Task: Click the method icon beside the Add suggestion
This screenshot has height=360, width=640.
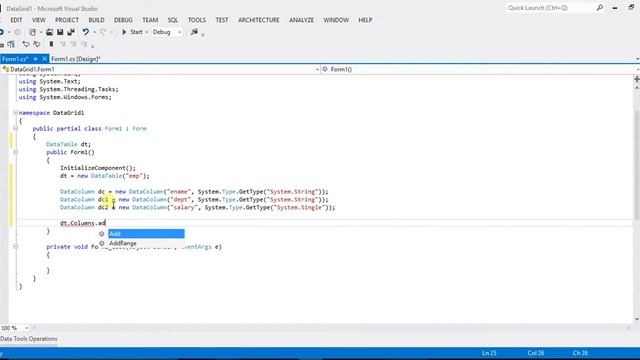Action: tap(102, 234)
